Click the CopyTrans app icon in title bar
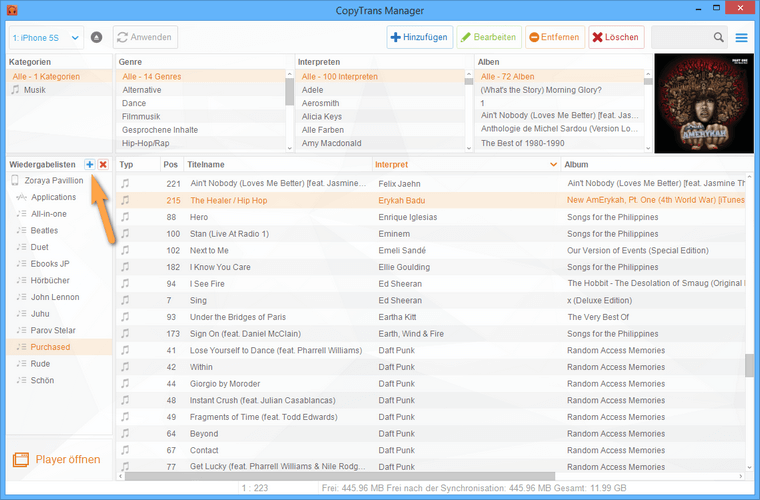Viewport: 760px width, 500px height. (x=12, y=10)
